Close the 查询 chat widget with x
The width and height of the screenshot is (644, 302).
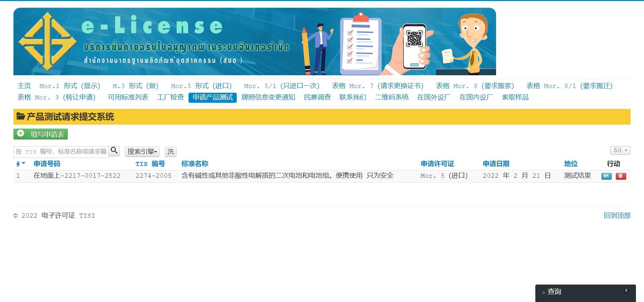point(626,290)
